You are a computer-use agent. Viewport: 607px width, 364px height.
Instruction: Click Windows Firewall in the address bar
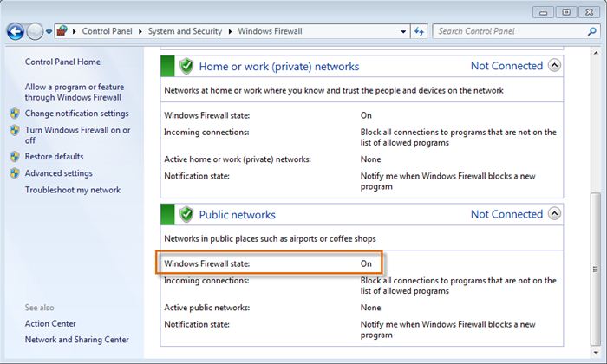pyautogui.click(x=270, y=31)
